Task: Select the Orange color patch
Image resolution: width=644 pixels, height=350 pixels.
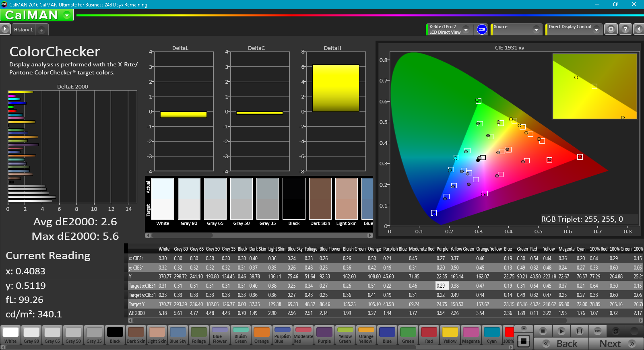Action: click(261, 335)
